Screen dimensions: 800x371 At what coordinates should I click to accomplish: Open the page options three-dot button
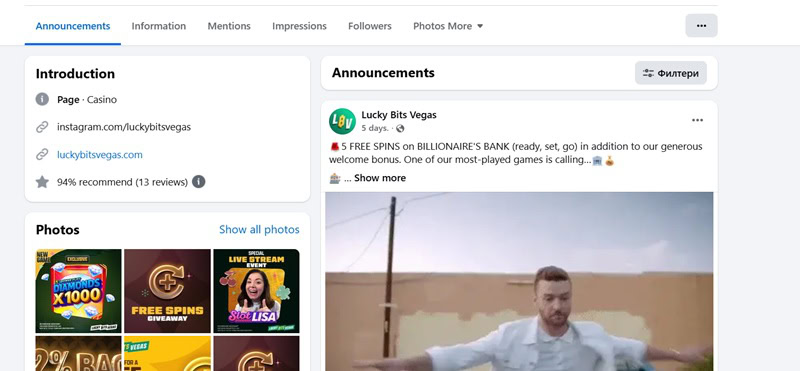click(x=701, y=26)
